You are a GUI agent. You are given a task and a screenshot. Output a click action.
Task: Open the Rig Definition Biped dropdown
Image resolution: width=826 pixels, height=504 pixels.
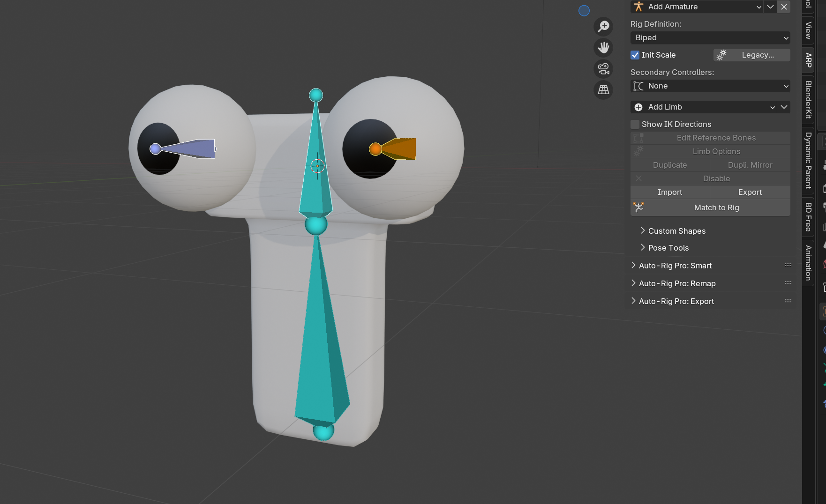[710, 37]
